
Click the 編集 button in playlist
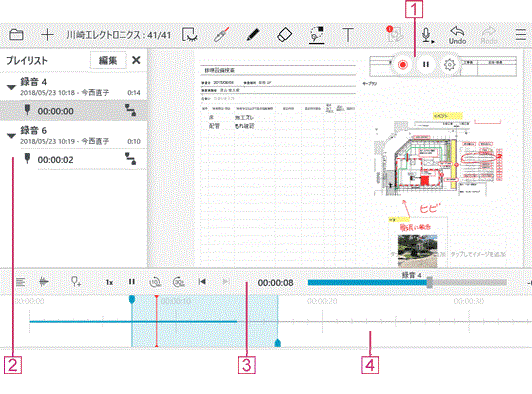[108, 60]
